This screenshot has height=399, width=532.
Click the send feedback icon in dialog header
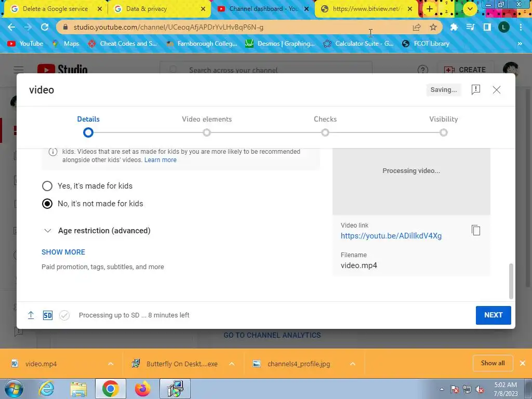pos(476,89)
